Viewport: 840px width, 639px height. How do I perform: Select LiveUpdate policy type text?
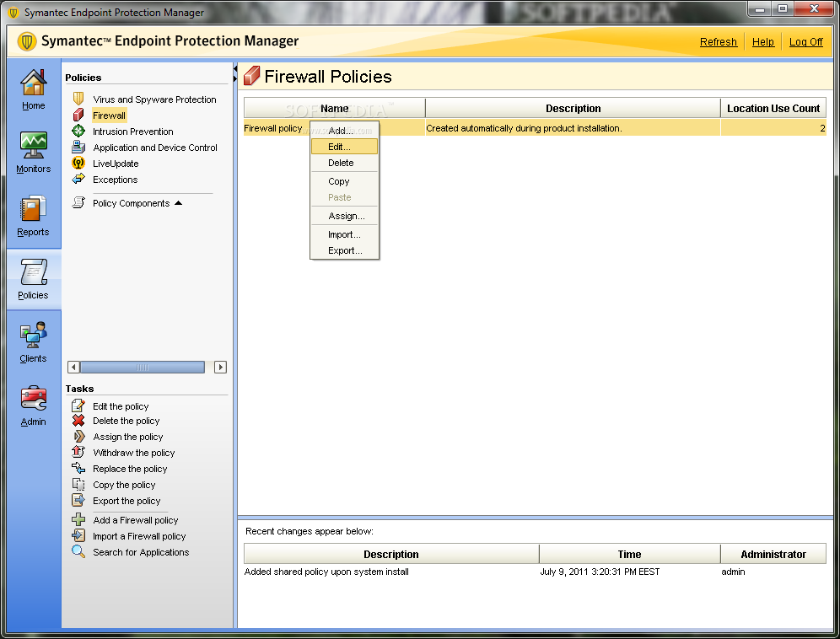point(116,164)
